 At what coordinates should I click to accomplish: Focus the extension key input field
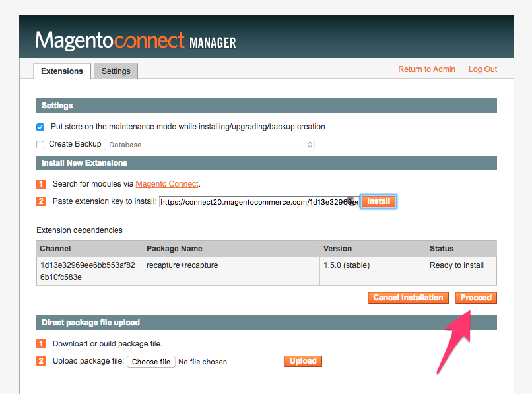pyautogui.click(x=259, y=202)
